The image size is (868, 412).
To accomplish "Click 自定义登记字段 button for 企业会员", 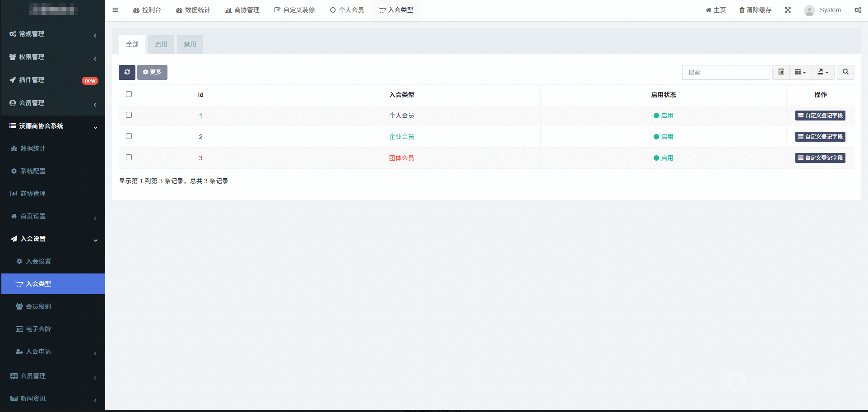I will (x=820, y=137).
